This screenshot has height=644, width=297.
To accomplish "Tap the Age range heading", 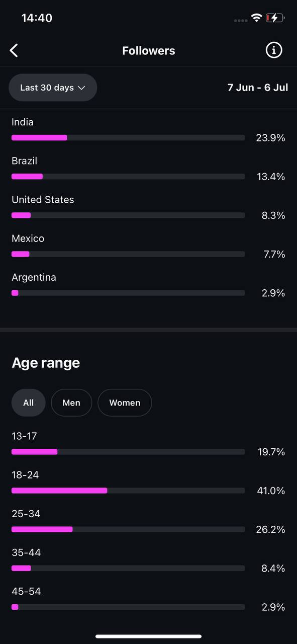I will tap(46, 363).
